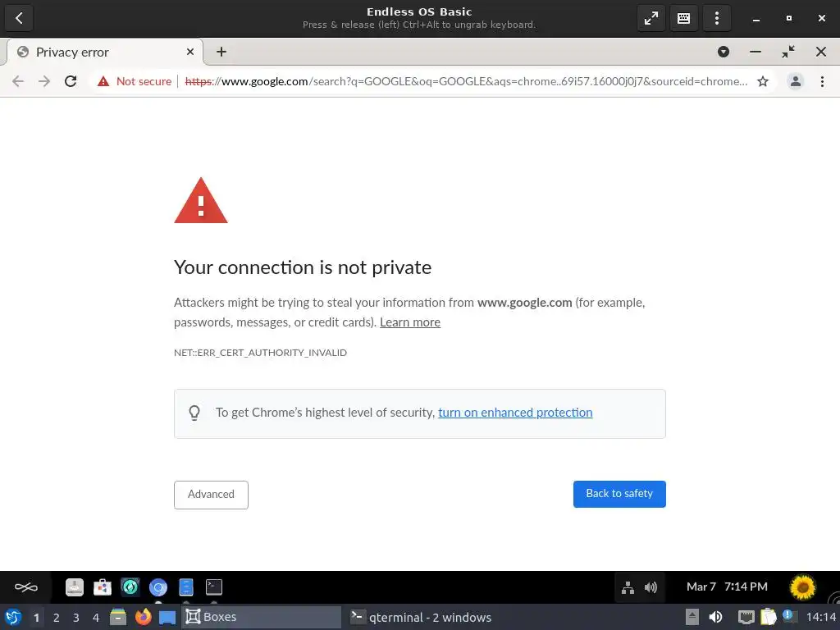This screenshot has height=630, width=840.
Task: Click host clock 14:14
Action: (821, 618)
